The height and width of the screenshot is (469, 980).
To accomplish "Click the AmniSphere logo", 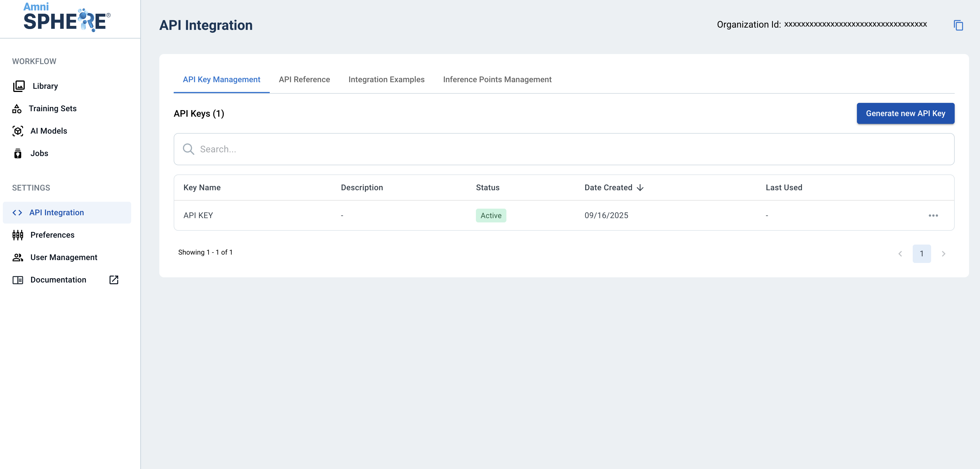I will pos(67,18).
